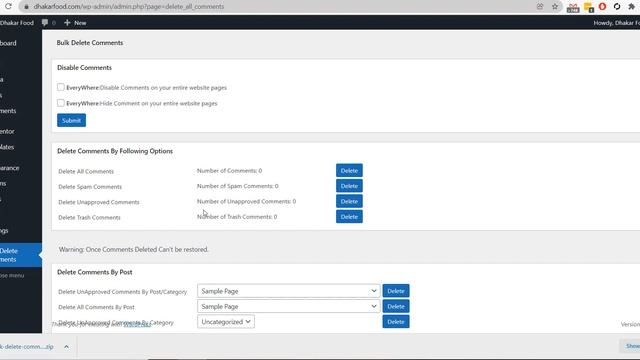This screenshot has height=360, width=640.
Task: Click Show all downloads button
Action: click(x=631, y=346)
